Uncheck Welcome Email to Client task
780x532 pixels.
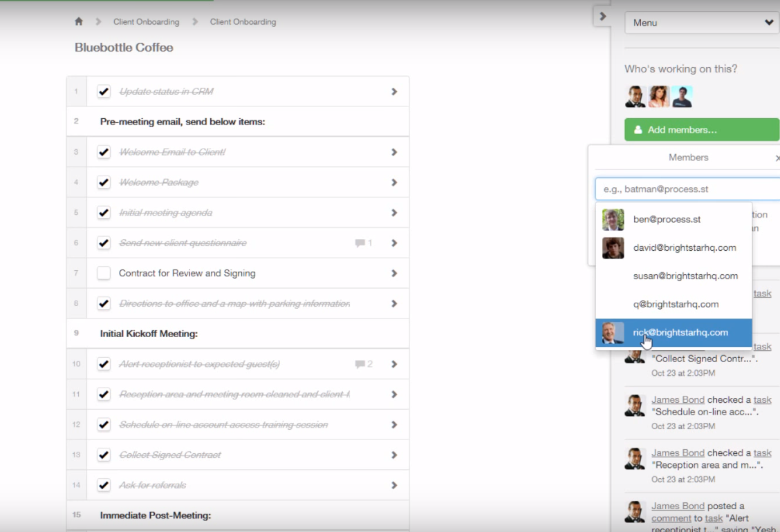[104, 152]
